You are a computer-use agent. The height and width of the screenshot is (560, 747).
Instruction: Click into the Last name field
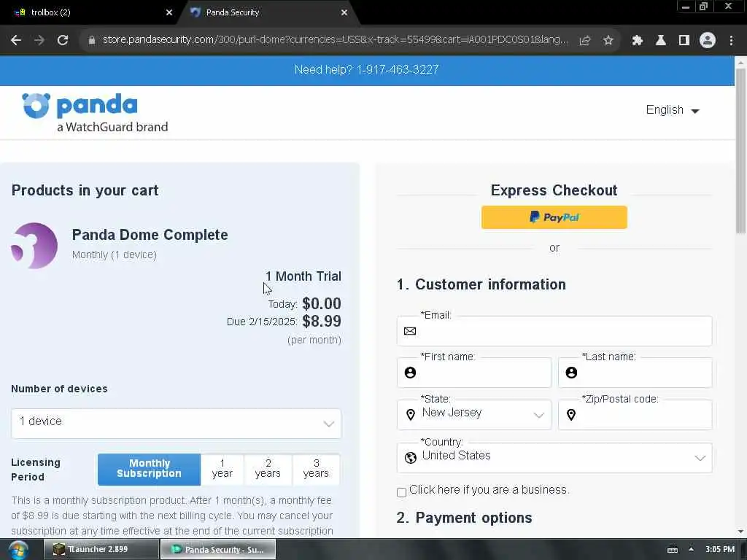click(x=635, y=373)
